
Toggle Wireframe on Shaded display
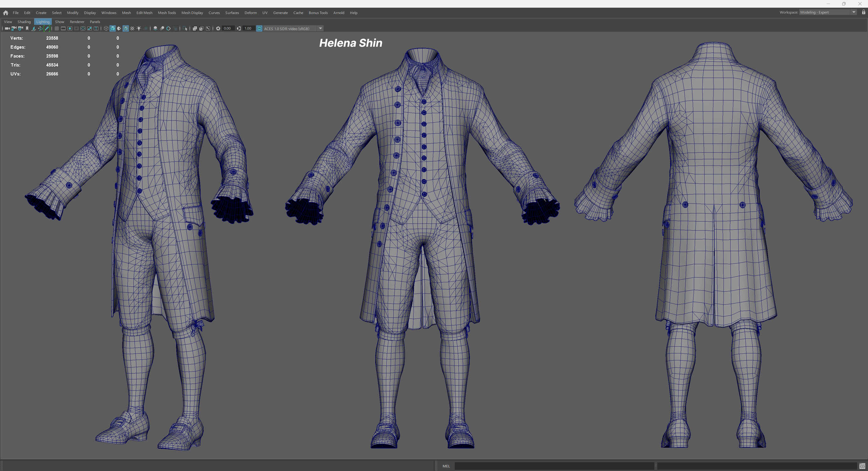(x=126, y=29)
